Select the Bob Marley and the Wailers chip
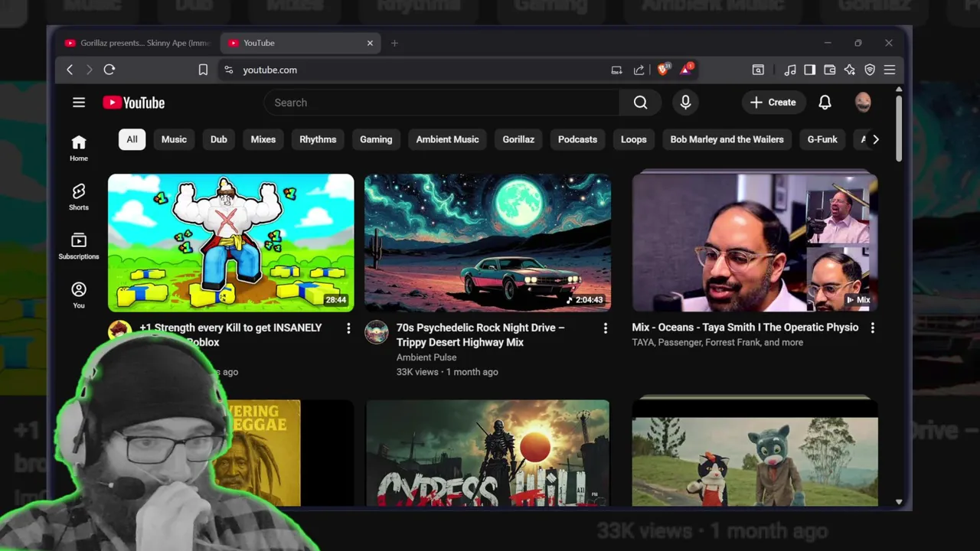 pyautogui.click(x=727, y=139)
